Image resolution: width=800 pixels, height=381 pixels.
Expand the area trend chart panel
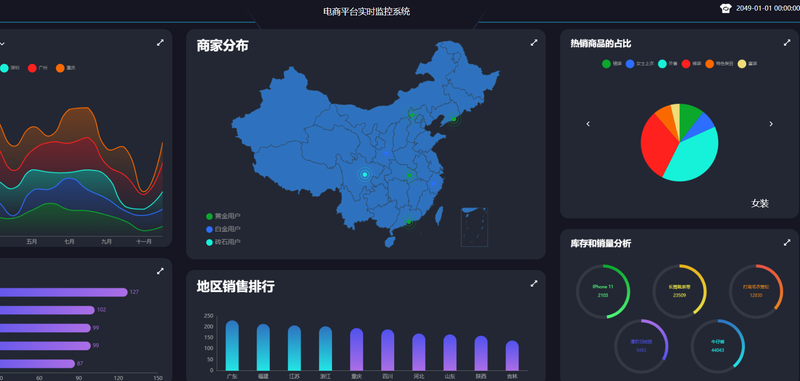tap(160, 43)
